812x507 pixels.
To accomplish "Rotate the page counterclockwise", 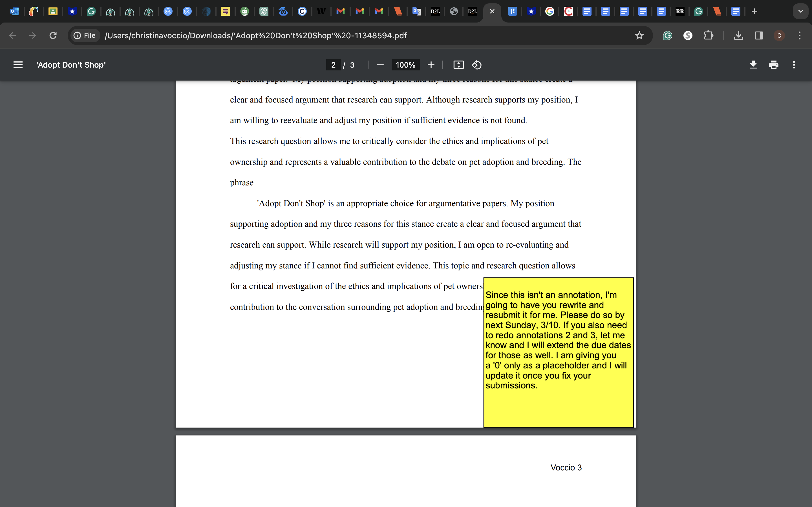I will click(477, 65).
